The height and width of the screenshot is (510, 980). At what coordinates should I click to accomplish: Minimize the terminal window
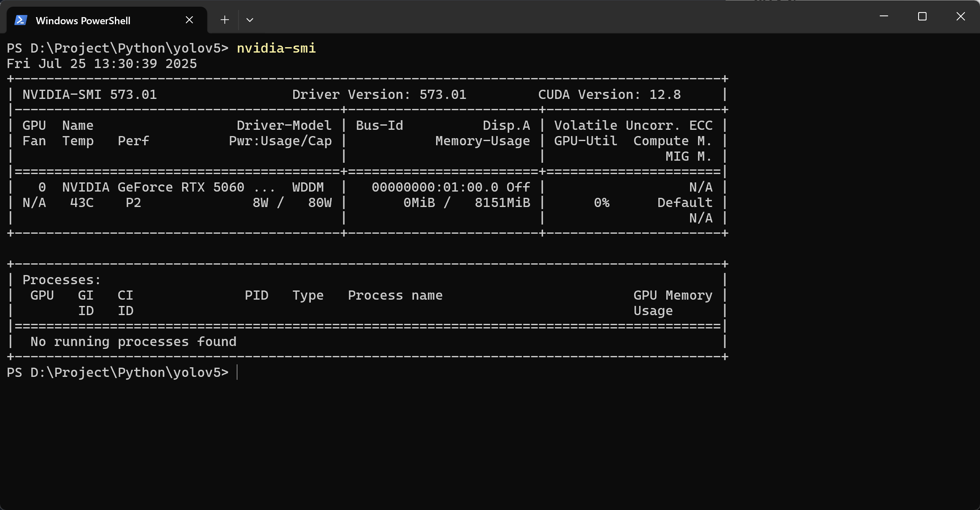point(884,16)
